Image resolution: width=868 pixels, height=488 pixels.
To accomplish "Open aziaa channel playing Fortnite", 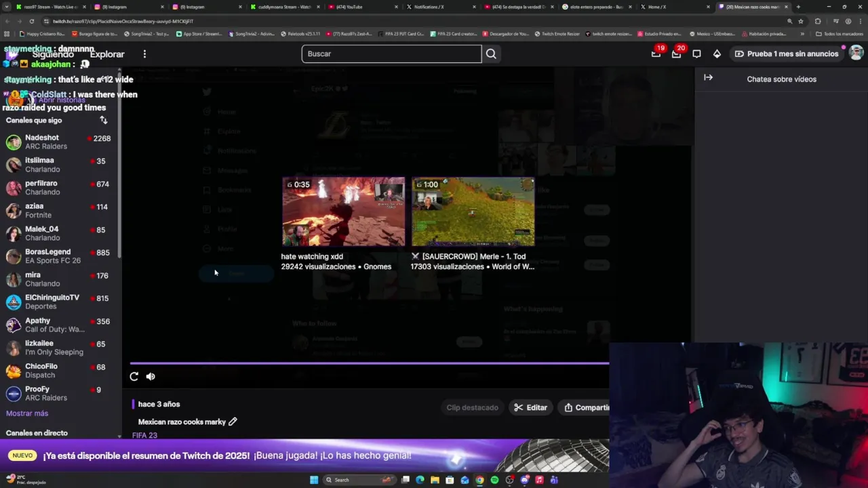I will click(59, 210).
